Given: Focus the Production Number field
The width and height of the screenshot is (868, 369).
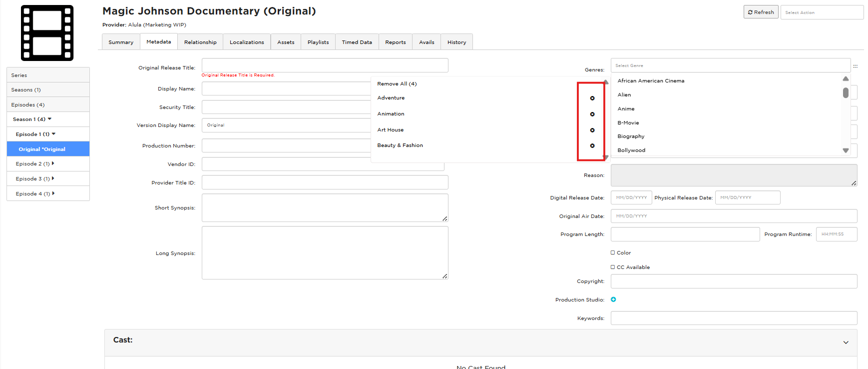Looking at the screenshot, I should click(286, 145).
